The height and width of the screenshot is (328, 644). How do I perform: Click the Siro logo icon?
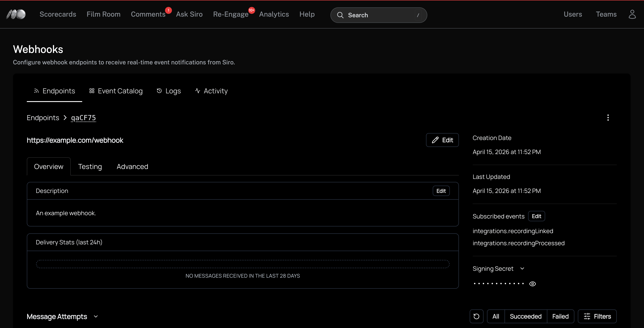click(x=16, y=14)
